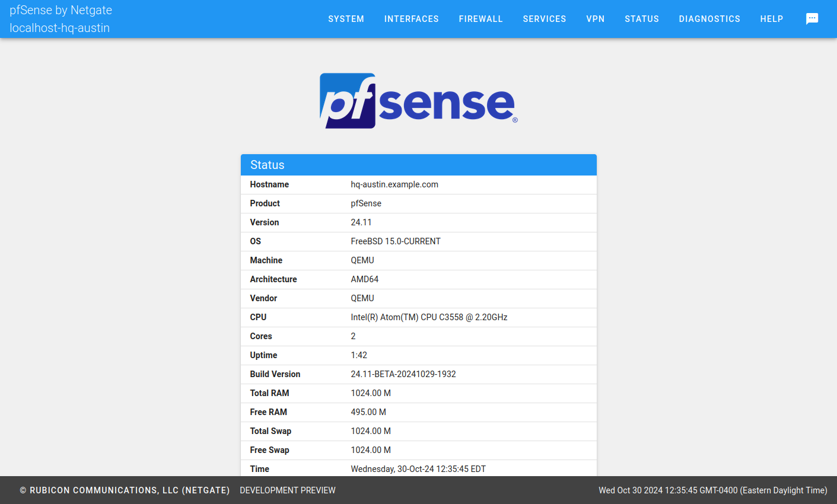Click the chat bubble icon in navbar
Viewport: 837px width, 504px height.
point(812,19)
